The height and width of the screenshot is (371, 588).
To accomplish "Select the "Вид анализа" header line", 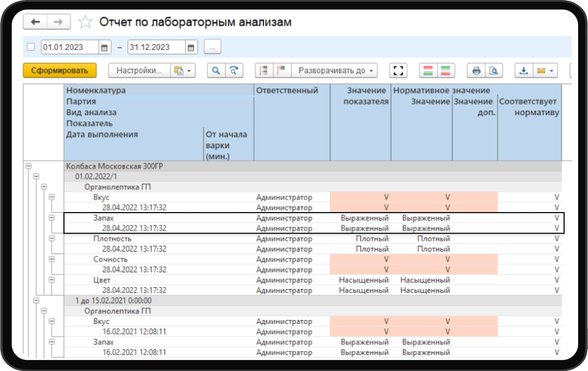I will pos(91,112).
